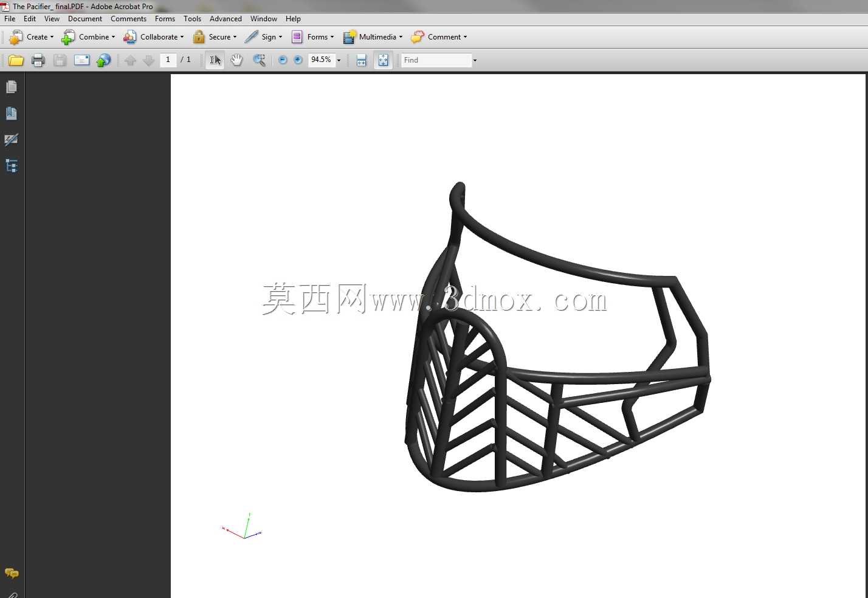Click the Open file folder icon
868x598 pixels.
pos(16,60)
